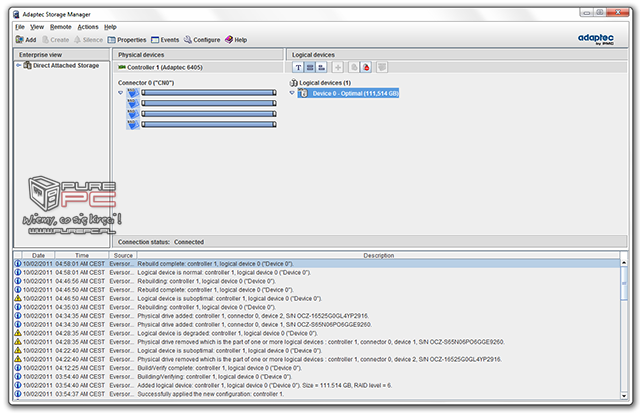Toggle the text description view (T) button
640x413 pixels.
pos(298,67)
